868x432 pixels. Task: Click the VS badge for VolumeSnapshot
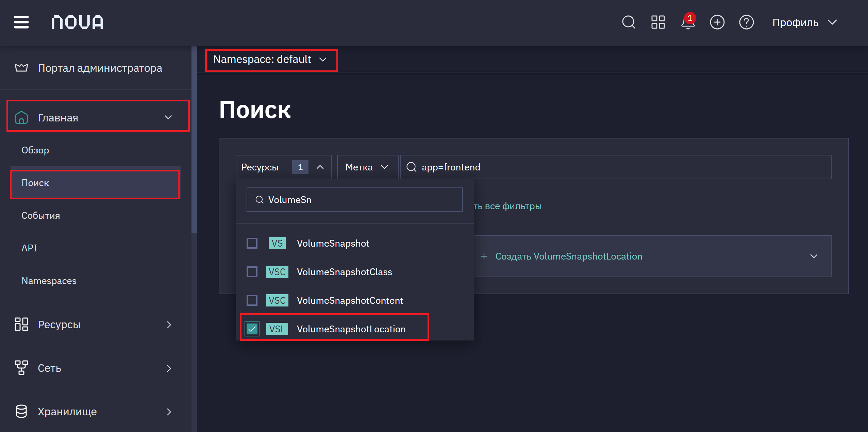coord(277,243)
